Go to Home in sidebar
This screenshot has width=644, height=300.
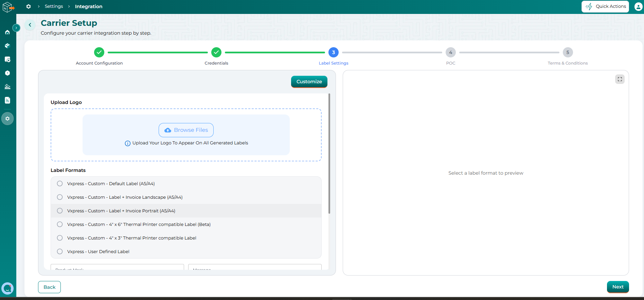point(7,32)
